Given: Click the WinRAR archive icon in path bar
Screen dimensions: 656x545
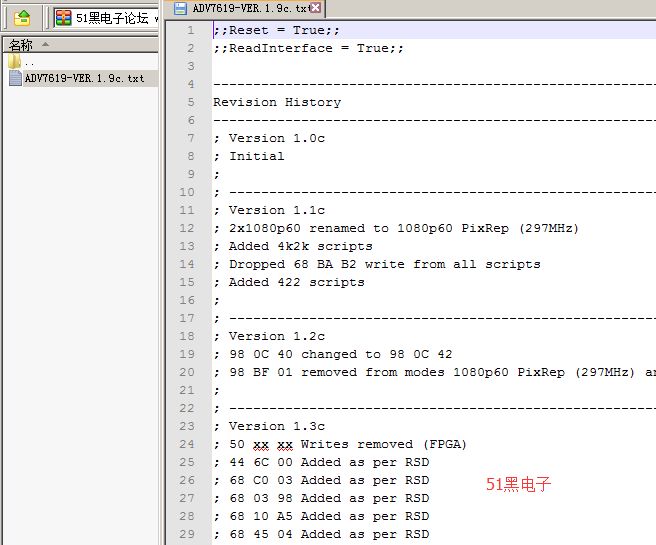Looking at the screenshot, I should pyautogui.click(x=64, y=18).
